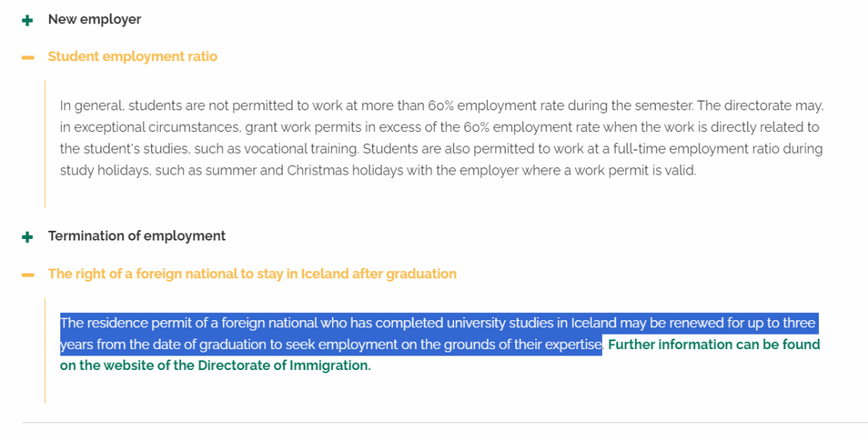This screenshot has width=868, height=440.
Task: Open the "New employer" section heading
Action: coord(94,19)
